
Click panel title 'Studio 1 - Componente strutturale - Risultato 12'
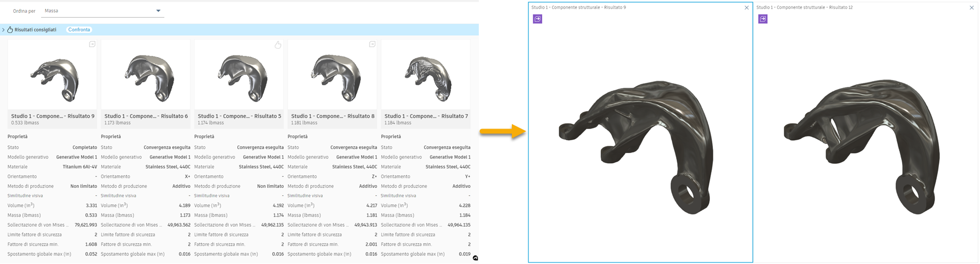(x=805, y=7)
